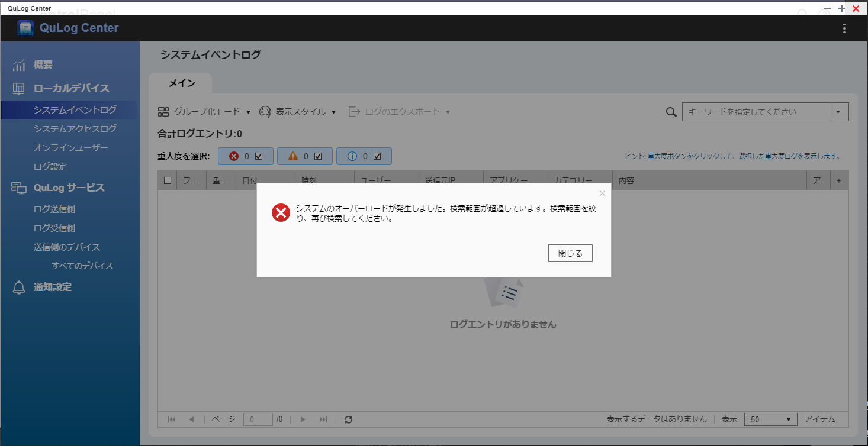Click the add column plus icon
Screen dimensions: 868x446
coord(838,181)
